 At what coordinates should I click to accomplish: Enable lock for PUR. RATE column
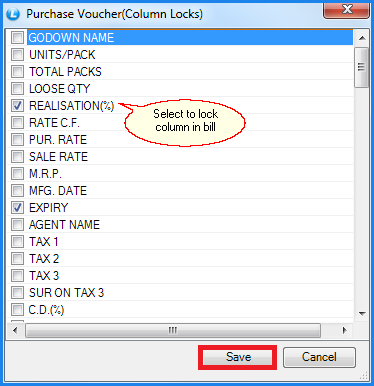point(17,140)
